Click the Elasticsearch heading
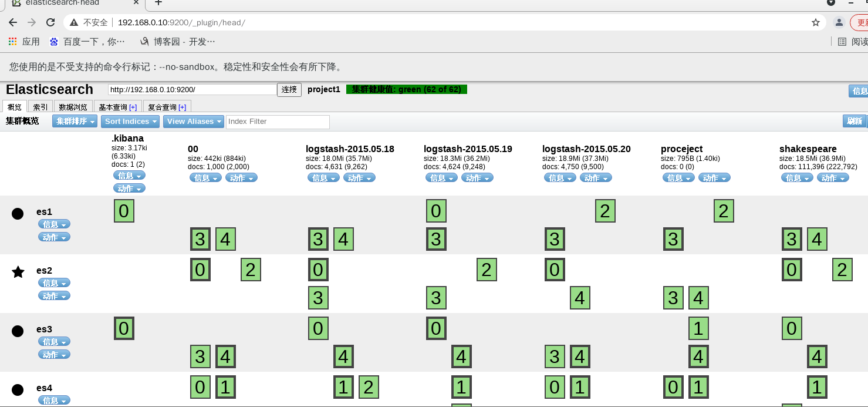This screenshot has height=407, width=868. (x=49, y=89)
